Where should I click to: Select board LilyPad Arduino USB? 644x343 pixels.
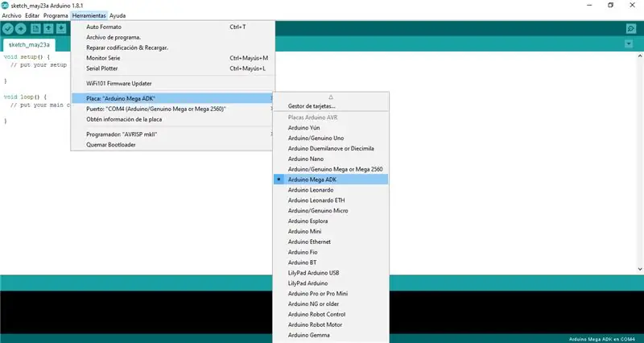pyautogui.click(x=331, y=273)
